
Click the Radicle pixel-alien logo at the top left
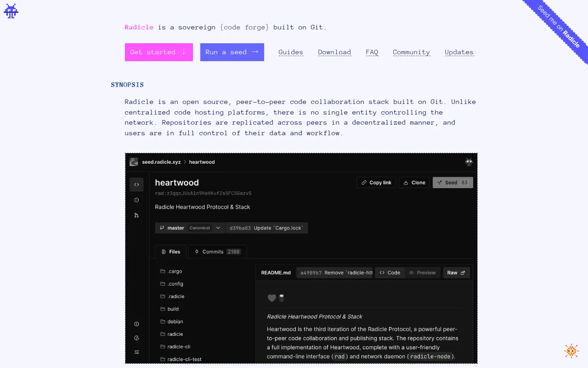(x=11, y=11)
